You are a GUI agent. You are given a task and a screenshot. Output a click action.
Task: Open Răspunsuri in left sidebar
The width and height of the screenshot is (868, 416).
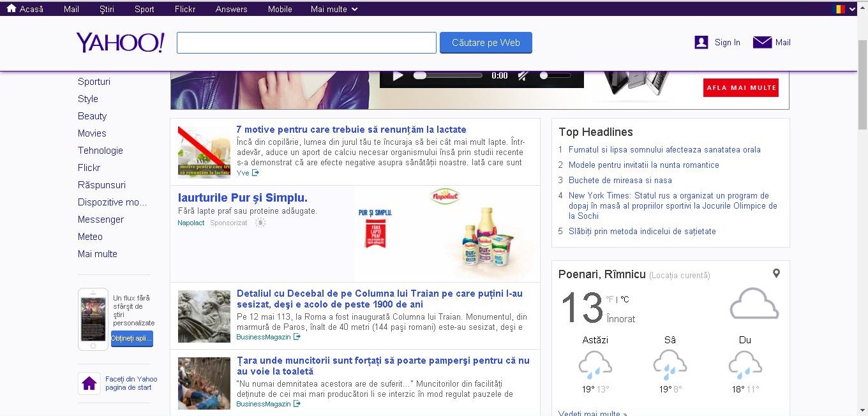[101, 185]
